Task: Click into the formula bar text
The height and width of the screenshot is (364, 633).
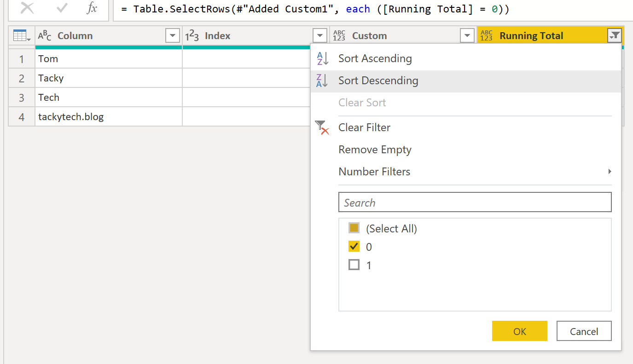Action: click(315, 9)
